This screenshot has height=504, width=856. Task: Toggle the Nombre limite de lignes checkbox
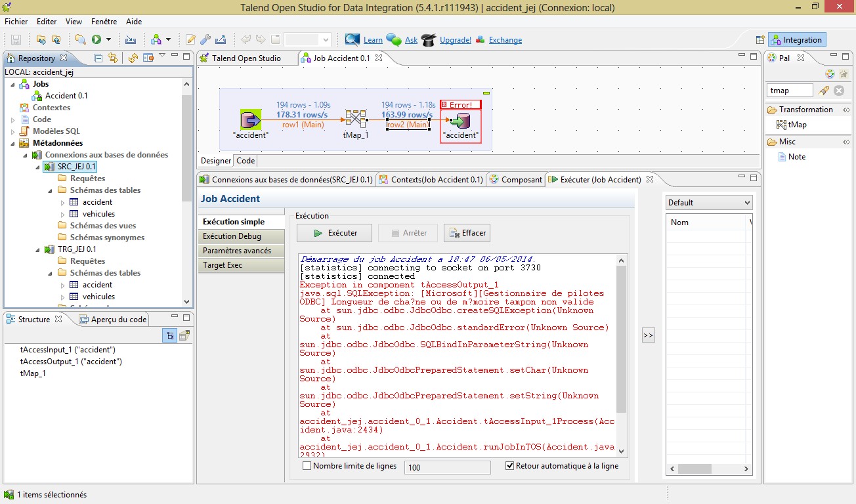click(307, 466)
